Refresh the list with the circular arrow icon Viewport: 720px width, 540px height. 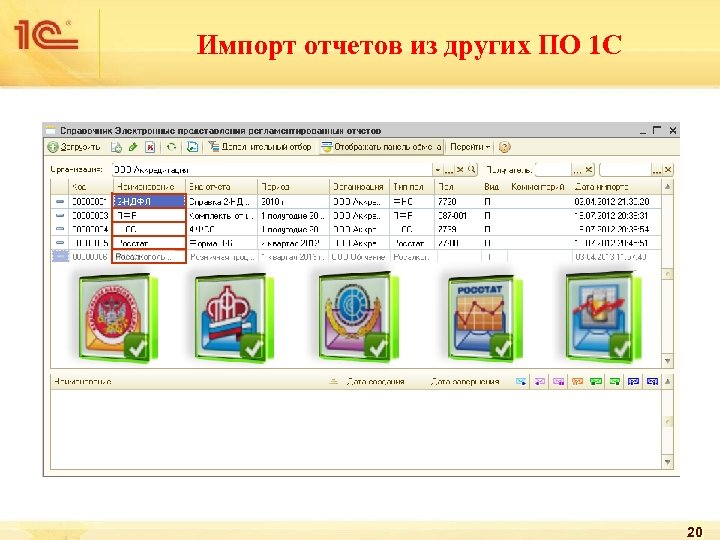[x=171, y=147]
